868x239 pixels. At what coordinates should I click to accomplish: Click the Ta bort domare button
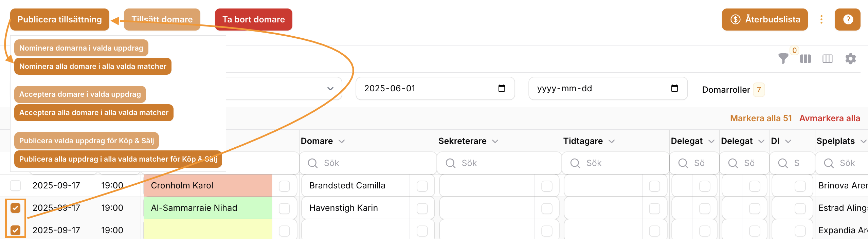point(254,19)
